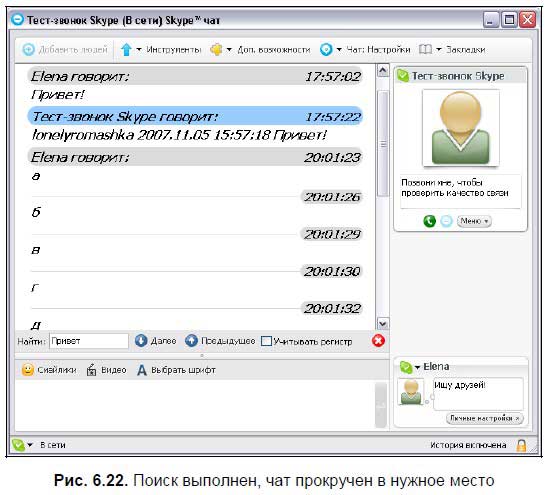The image size is (548, 495).
Task: Expand the Bookmarks dropdown
Action: (x=439, y=50)
